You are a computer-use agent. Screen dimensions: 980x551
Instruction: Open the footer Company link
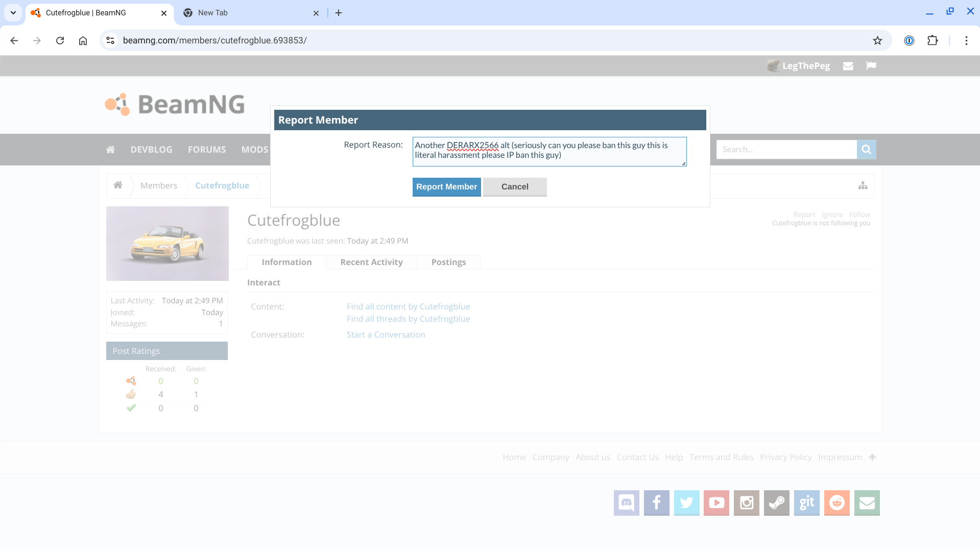click(x=551, y=457)
